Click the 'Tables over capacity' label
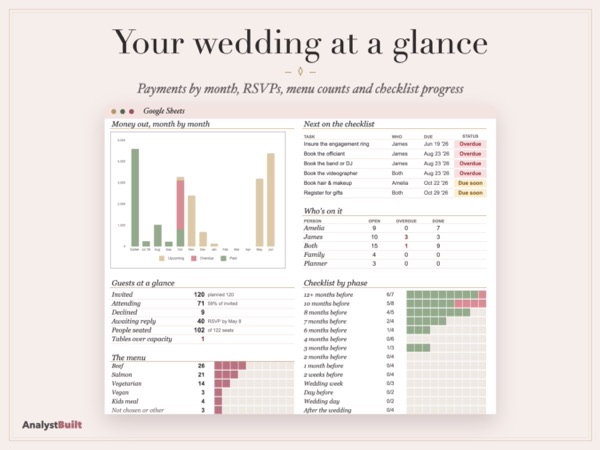 point(142,339)
